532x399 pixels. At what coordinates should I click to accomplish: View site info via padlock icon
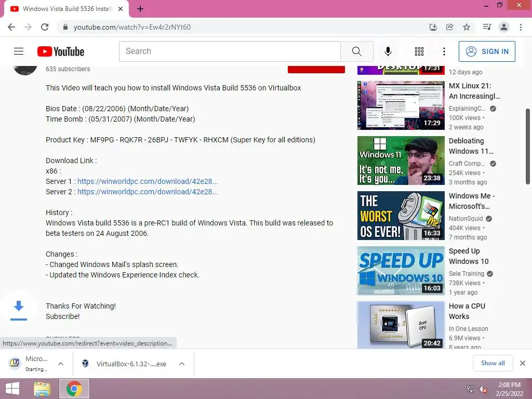[65, 27]
